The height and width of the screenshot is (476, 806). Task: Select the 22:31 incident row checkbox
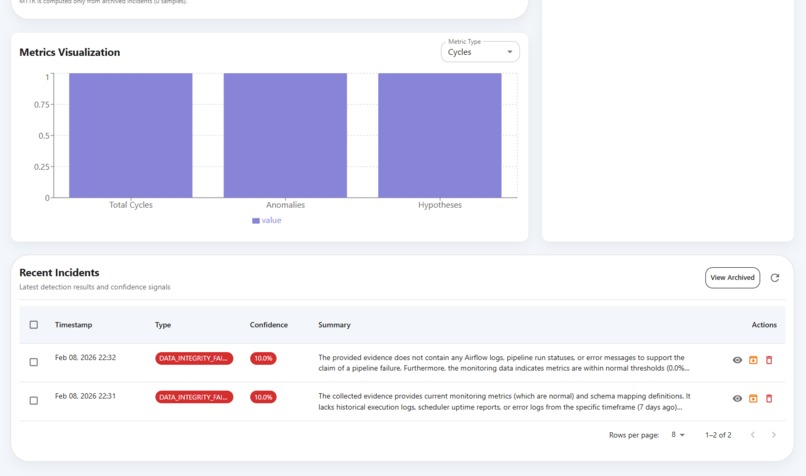point(34,400)
